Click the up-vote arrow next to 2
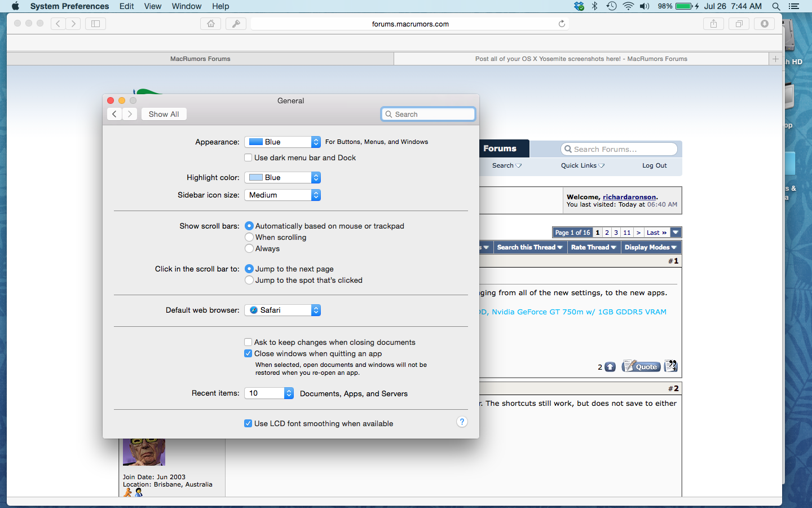Screen dimensions: 812x508 click(x=610, y=367)
